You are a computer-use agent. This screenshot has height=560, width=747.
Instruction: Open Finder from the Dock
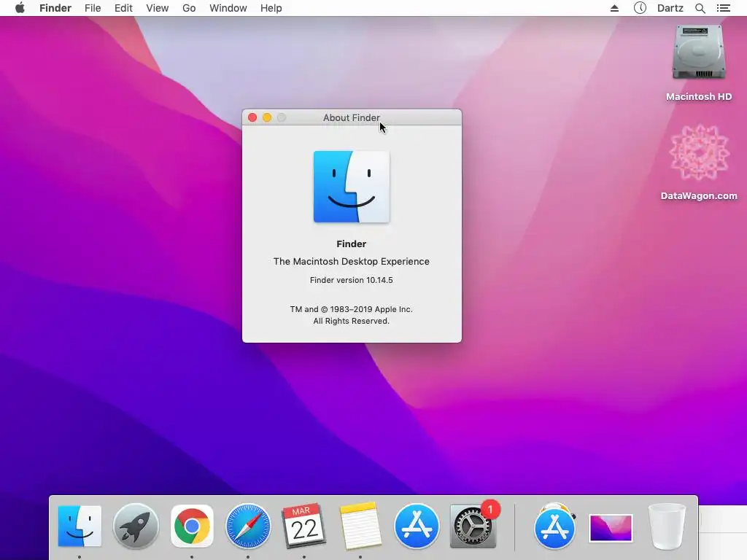pos(80,526)
